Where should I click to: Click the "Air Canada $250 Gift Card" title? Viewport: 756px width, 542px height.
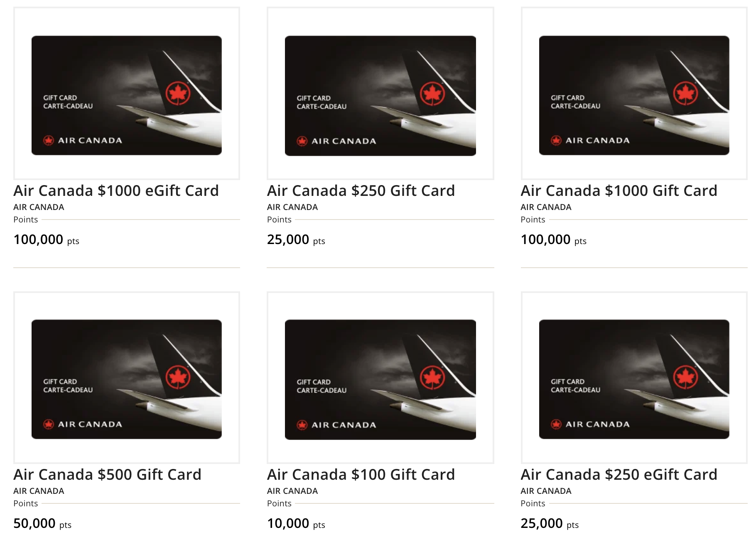click(361, 191)
